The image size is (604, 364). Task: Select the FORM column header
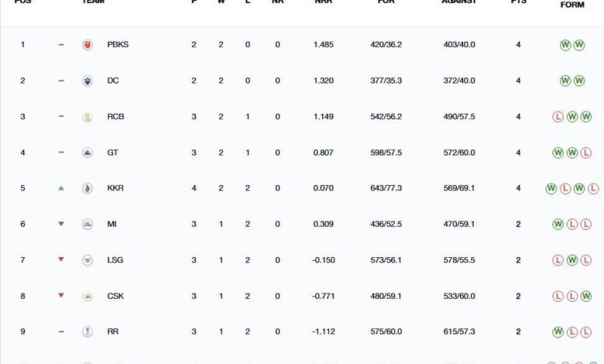coord(572,5)
